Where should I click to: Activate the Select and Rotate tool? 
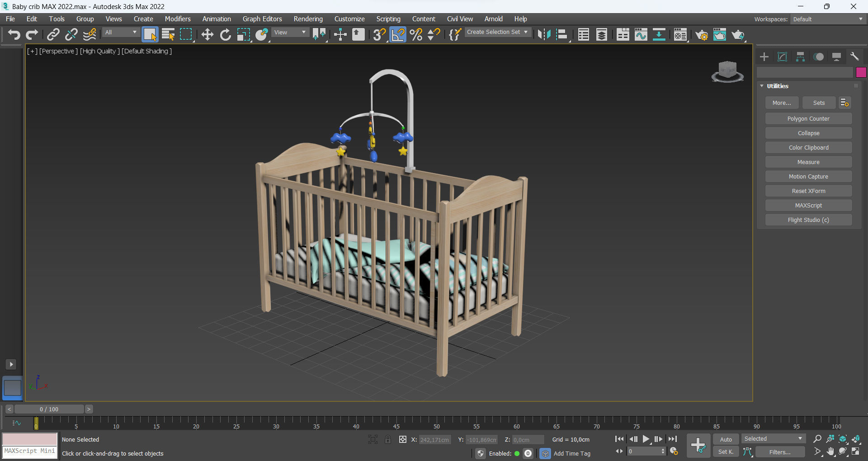click(x=225, y=35)
